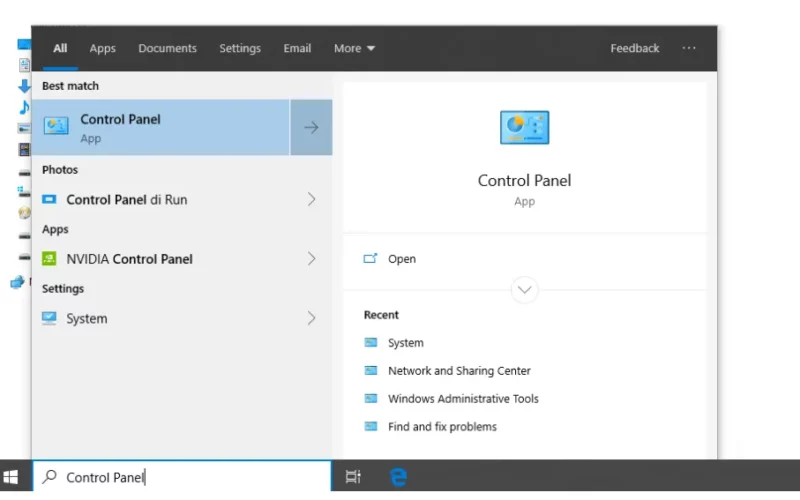Viewport: 800px width, 500px height.
Task: Expand Control Panel di Run chevron
Action: point(311,199)
